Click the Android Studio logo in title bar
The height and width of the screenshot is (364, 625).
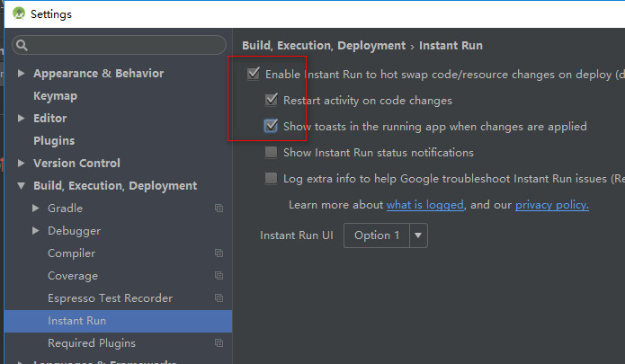[x=18, y=13]
